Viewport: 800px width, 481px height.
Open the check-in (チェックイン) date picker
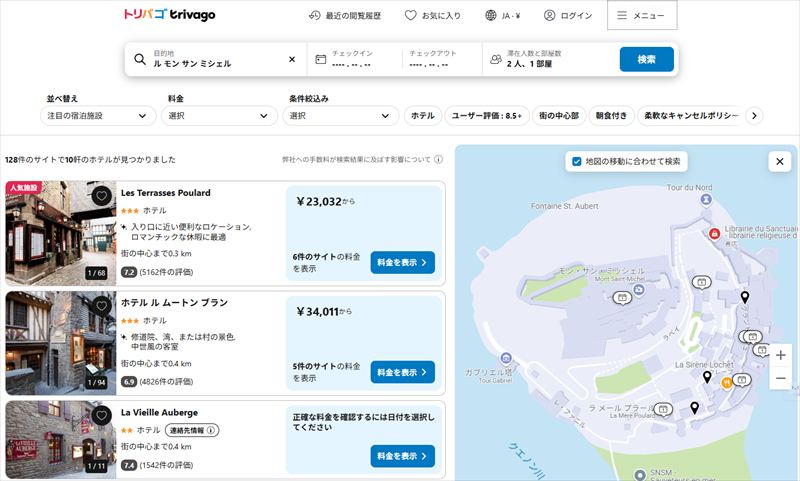355,59
